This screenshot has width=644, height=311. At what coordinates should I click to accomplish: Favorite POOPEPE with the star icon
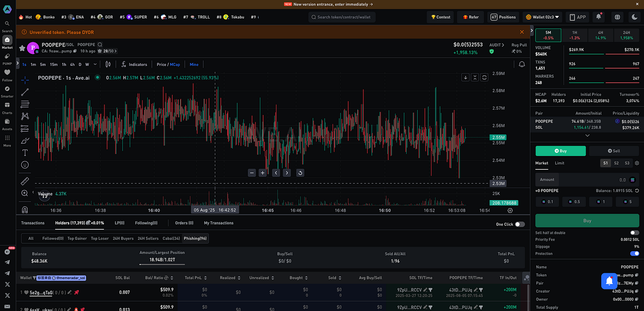[22, 48]
